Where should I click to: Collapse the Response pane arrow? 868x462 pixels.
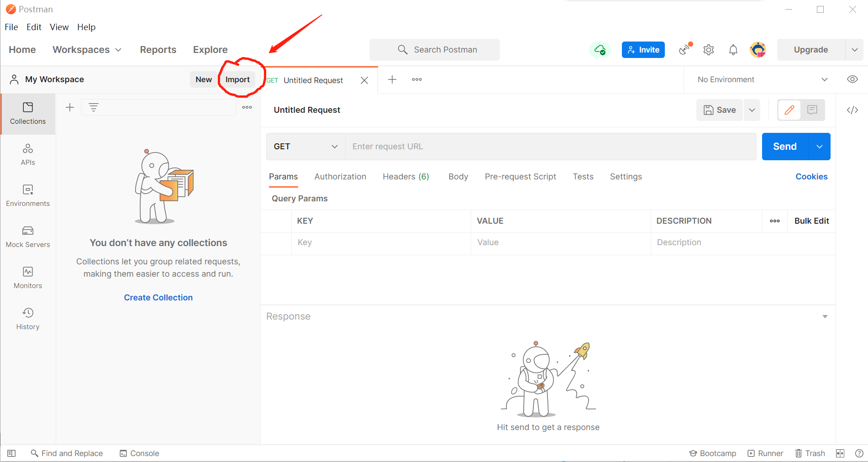[825, 316]
